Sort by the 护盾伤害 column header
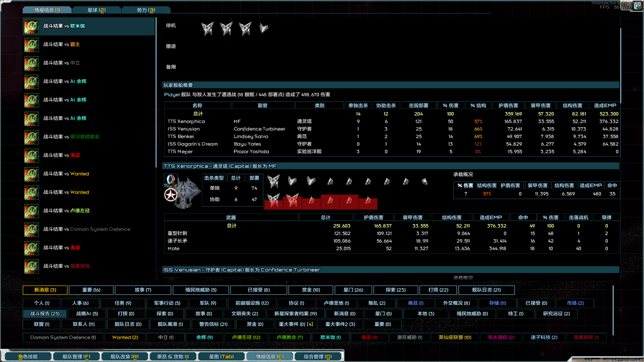The image size is (644, 362). 508,106
